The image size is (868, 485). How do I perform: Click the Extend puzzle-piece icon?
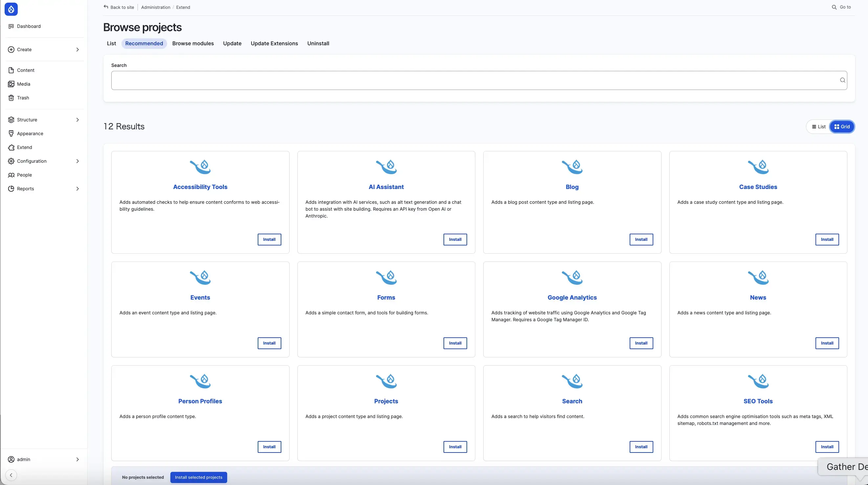pos(11,147)
